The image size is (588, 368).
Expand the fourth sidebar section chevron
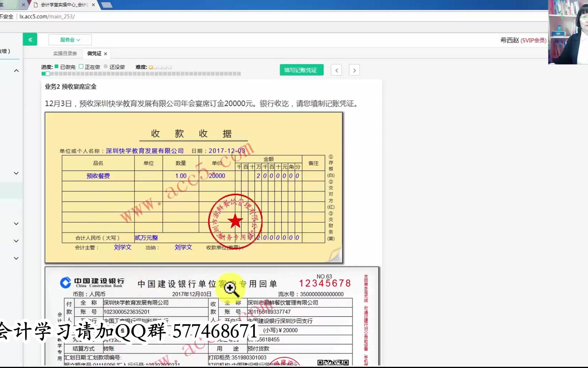16,241
